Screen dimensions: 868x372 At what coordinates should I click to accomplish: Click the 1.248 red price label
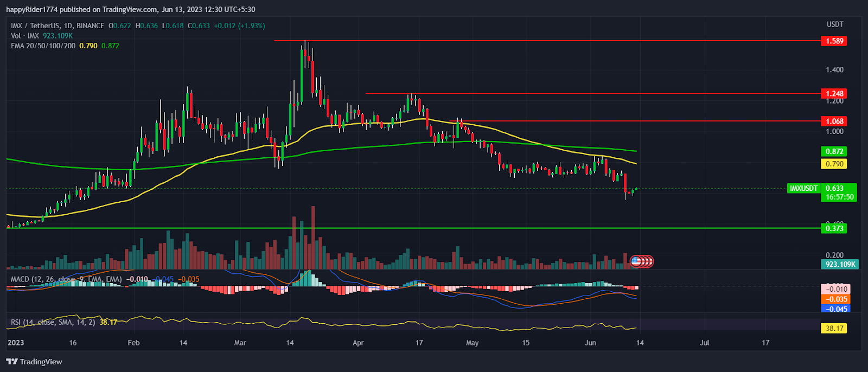834,93
